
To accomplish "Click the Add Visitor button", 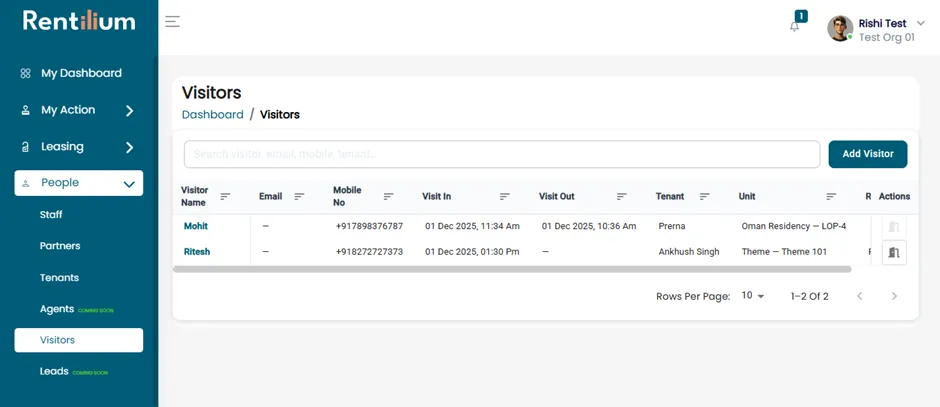I will (x=868, y=154).
